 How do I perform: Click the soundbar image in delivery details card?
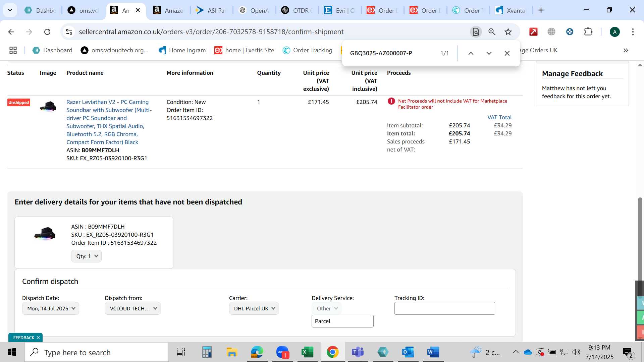coord(45,233)
